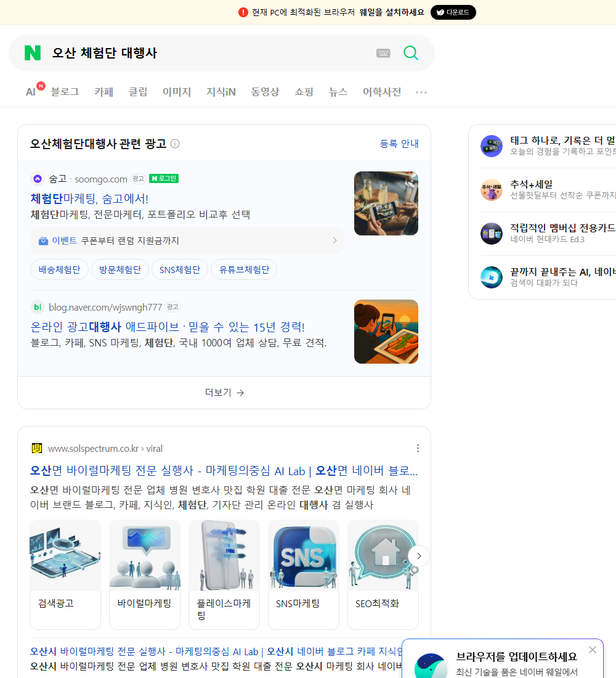The image size is (616, 678).
Task: Switch to the 뉴스 tab
Action: pyautogui.click(x=338, y=92)
